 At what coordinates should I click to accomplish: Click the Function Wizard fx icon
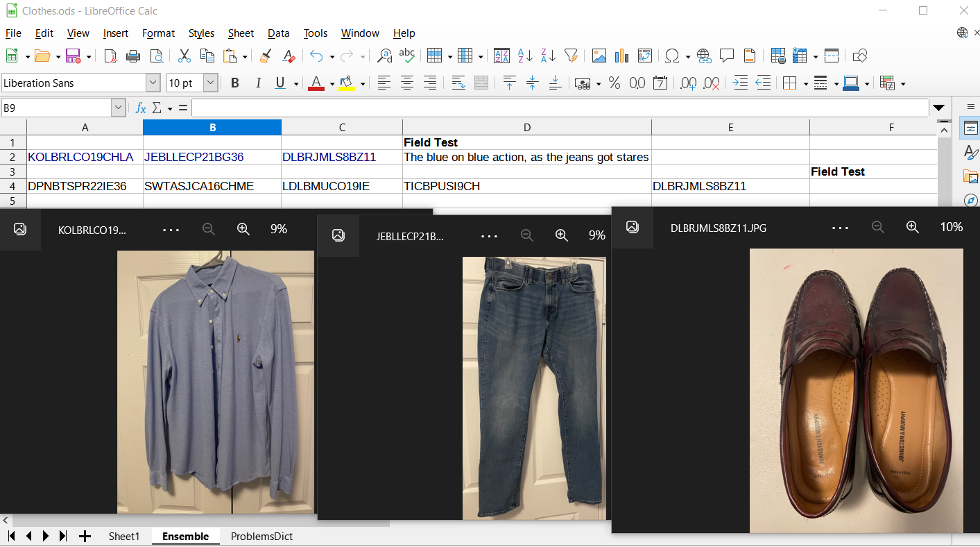(141, 108)
